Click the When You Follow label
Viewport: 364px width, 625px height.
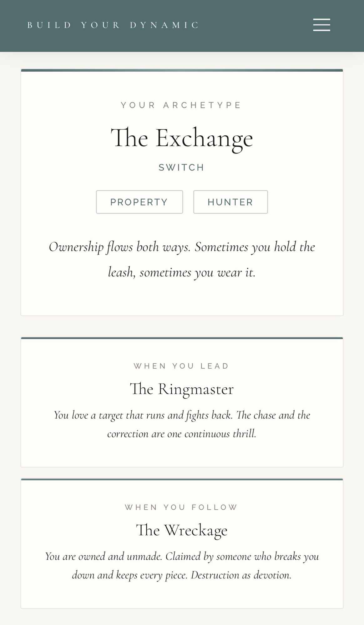pos(182,507)
